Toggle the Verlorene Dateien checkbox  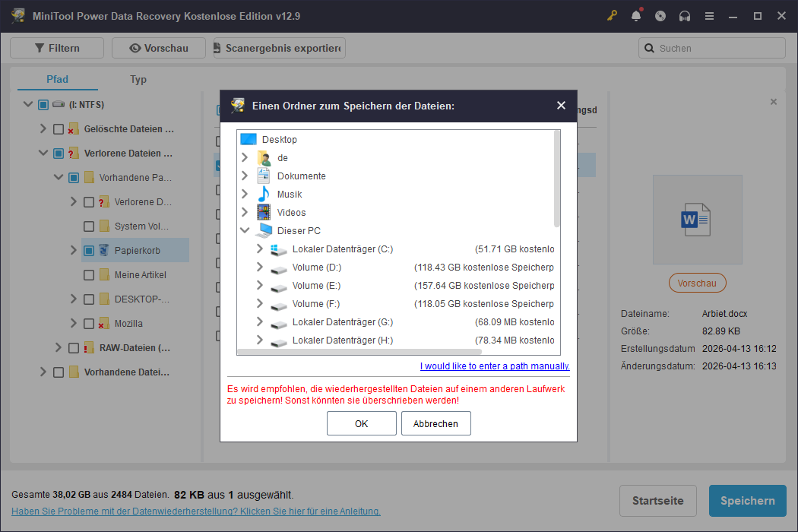pyautogui.click(x=59, y=154)
